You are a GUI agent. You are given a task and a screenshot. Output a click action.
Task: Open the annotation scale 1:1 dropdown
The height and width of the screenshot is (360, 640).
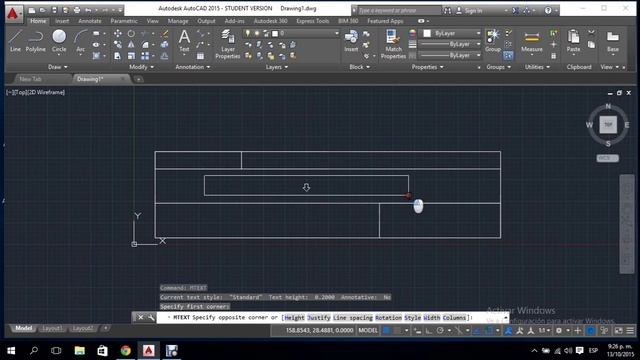544,331
